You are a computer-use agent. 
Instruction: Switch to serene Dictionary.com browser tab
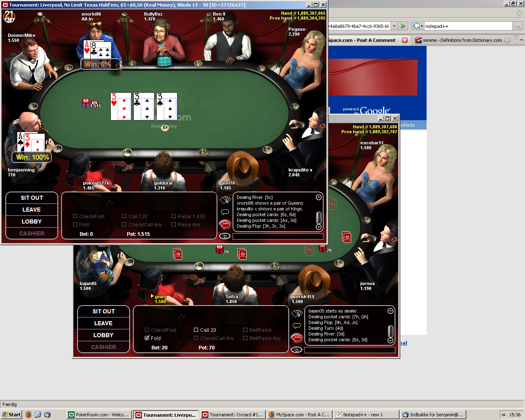coord(462,40)
